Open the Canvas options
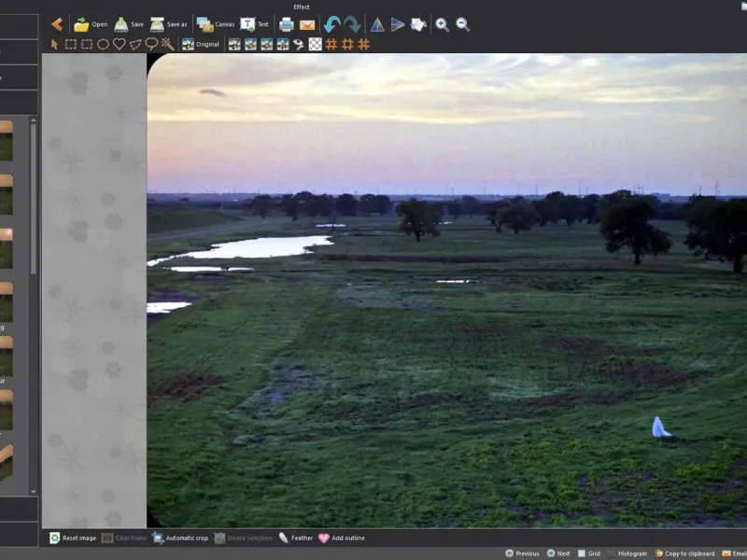The image size is (747, 560). point(215,24)
